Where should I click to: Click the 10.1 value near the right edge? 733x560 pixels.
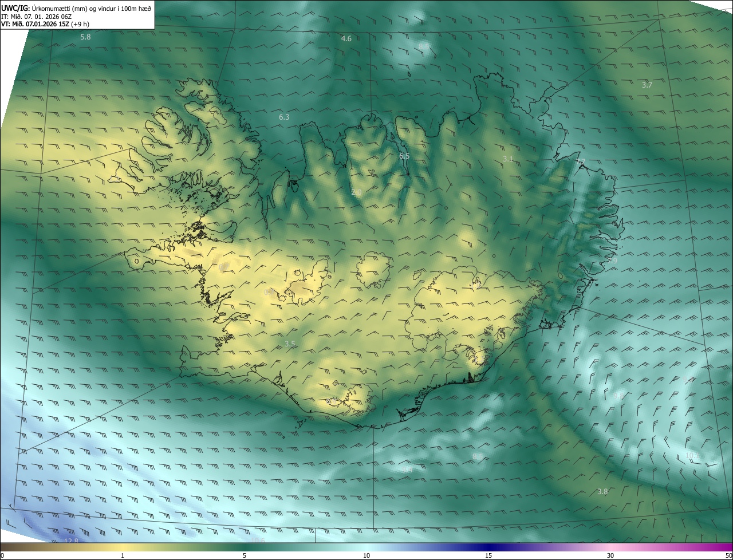692,456
